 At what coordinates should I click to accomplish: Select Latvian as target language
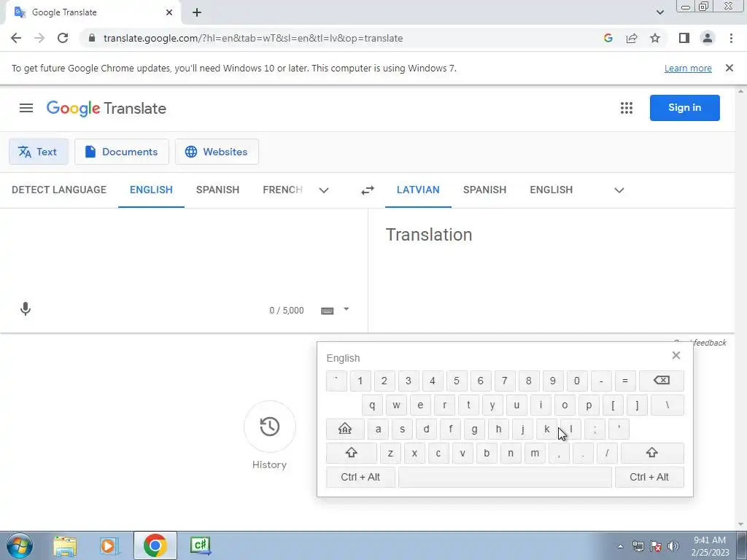418,190
